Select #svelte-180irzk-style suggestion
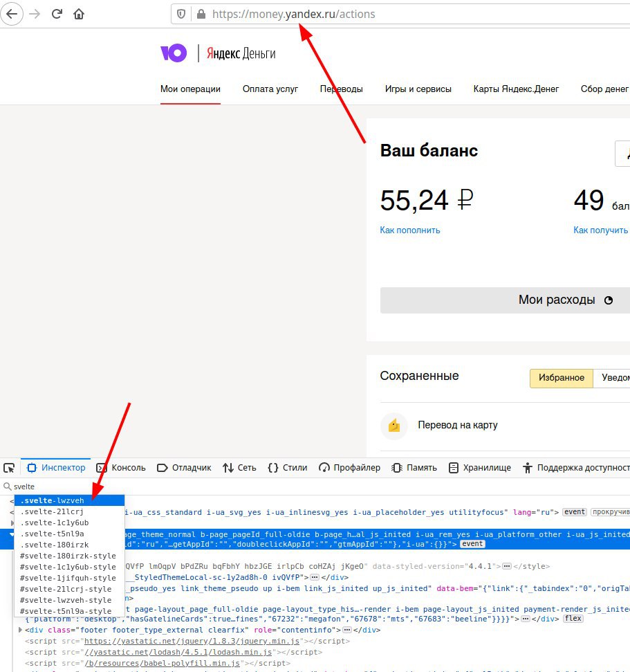 [x=70, y=556]
